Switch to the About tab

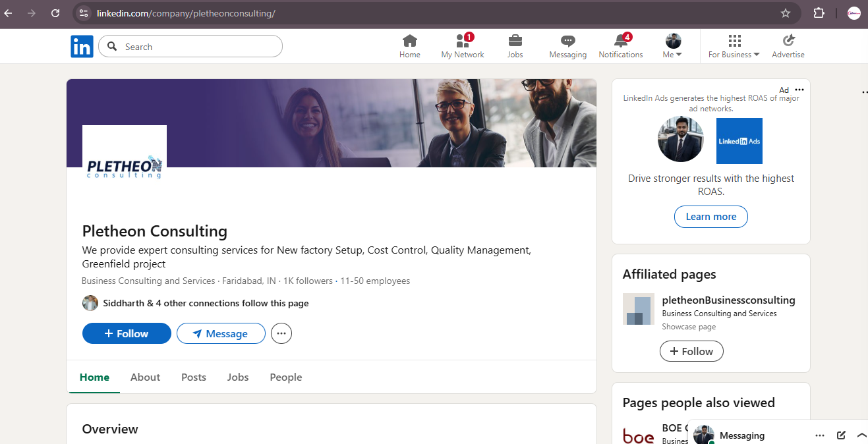click(145, 377)
